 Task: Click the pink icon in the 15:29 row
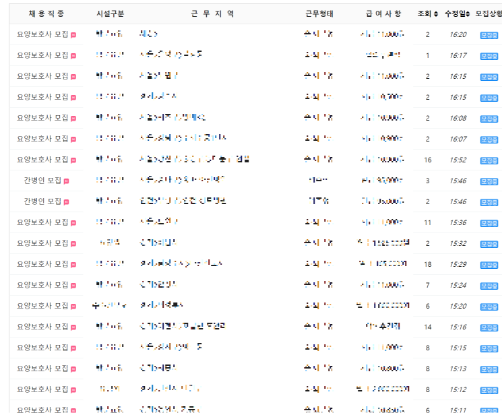(x=73, y=265)
